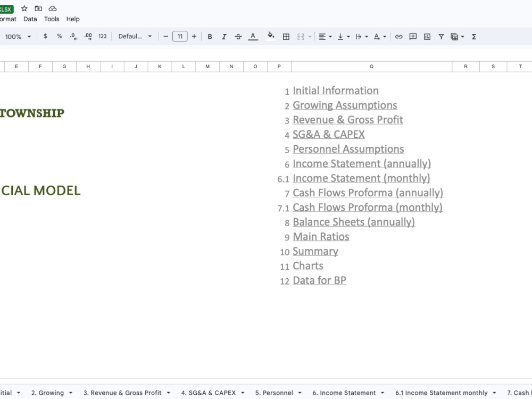Open the zoom 100% dropdown
Screen dimensions: 532x399
[x=18, y=37]
